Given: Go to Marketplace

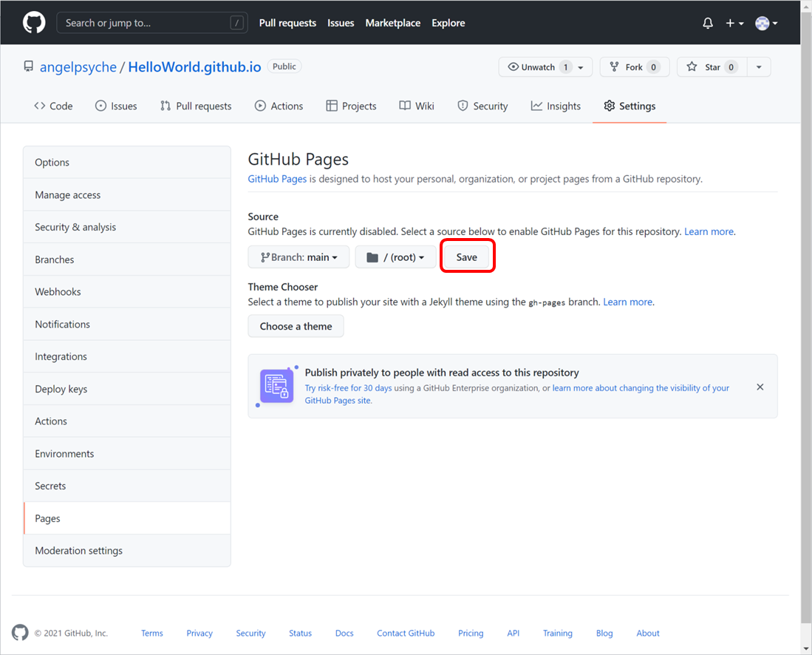Looking at the screenshot, I should click(x=392, y=23).
